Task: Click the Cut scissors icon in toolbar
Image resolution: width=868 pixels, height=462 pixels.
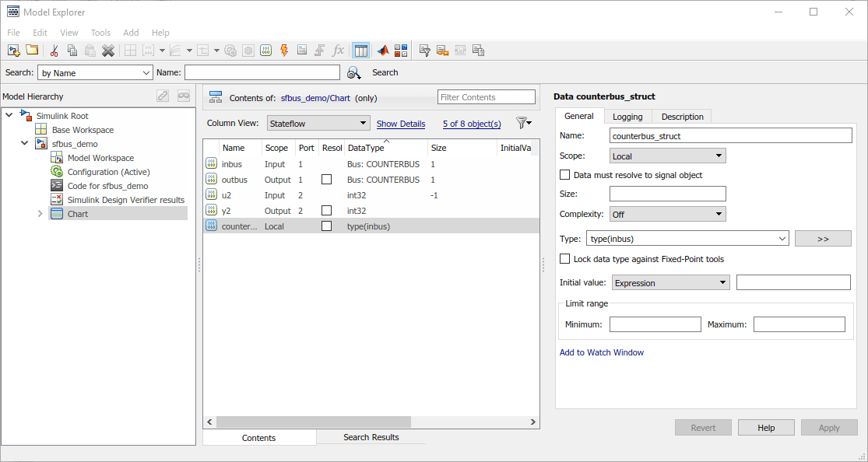Action: coord(54,51)
